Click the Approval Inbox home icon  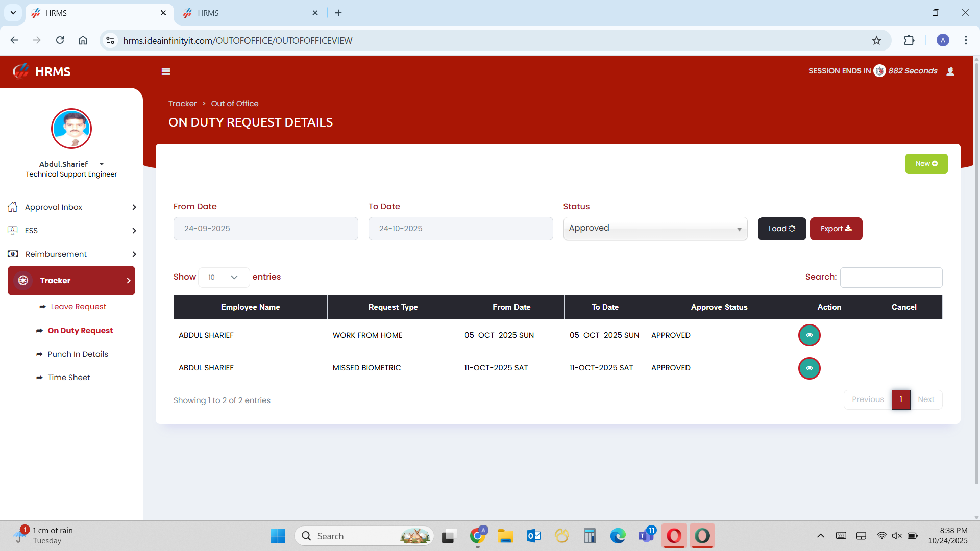point(13,207)
